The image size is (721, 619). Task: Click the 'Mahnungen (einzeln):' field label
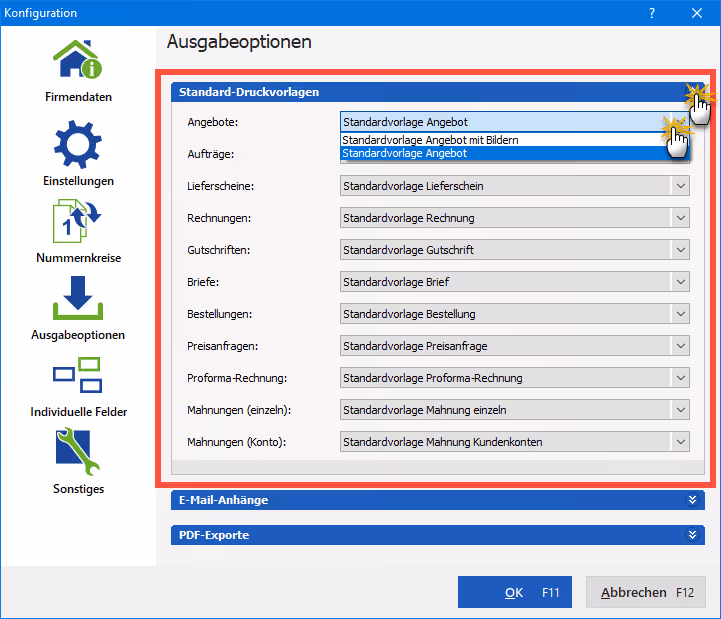pos(239,410)
